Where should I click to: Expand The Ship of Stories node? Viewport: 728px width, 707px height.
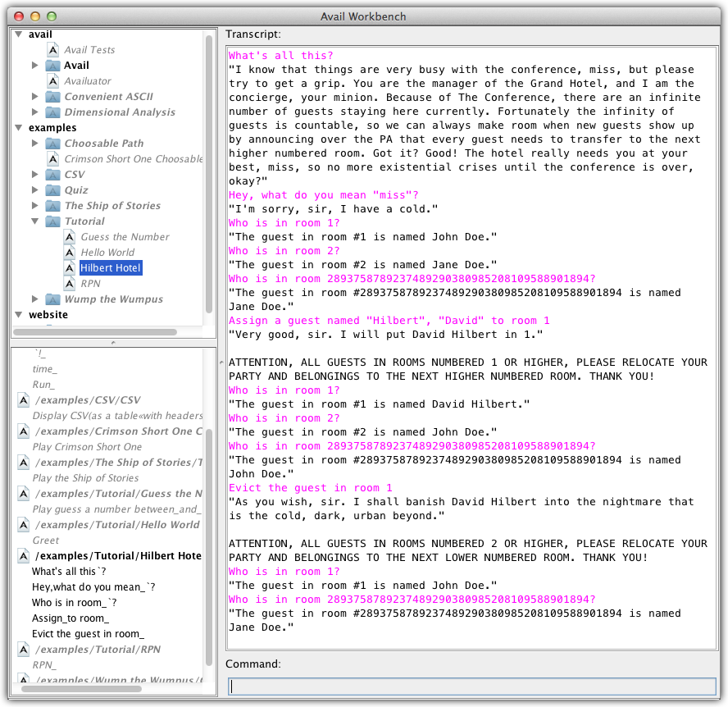[x=34, y=205]
